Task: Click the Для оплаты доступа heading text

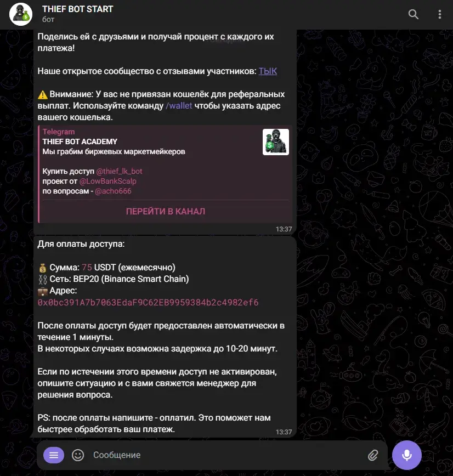Action: click(81, 244)
